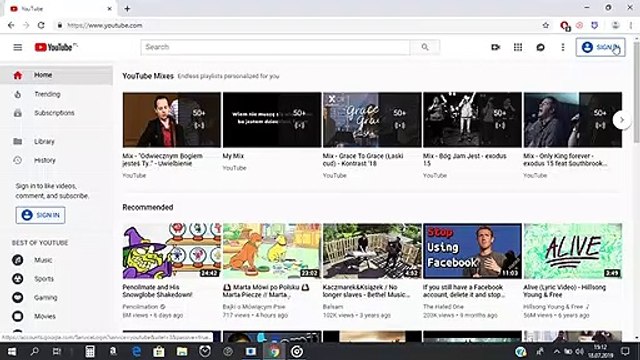640x360 pixels.
Task: Open the three-dot settings menu in YouTube header
Action: pyautogui.click(x=563, y=47)
